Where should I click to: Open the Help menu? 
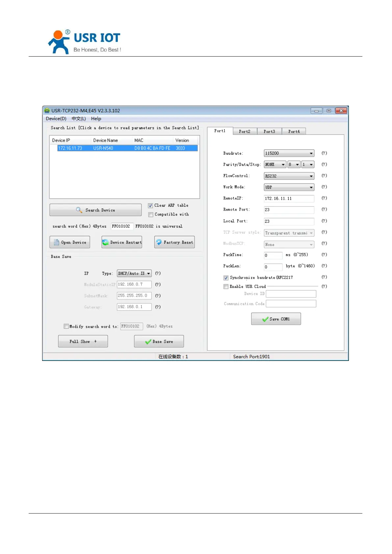(x=96, y=119)
